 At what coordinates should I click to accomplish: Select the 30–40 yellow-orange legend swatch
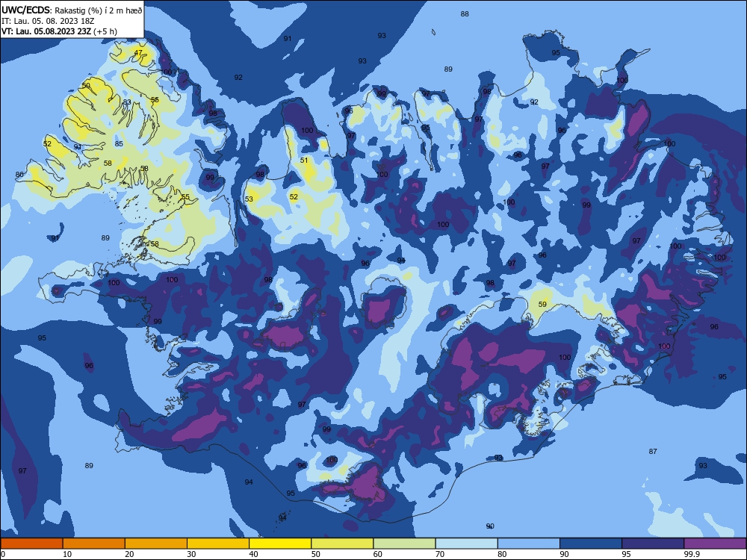218,544
